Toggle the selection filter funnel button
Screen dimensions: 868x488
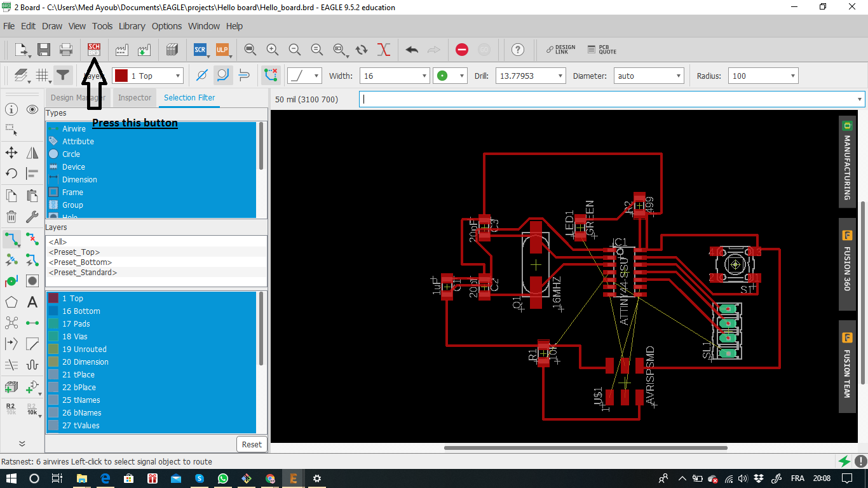click(62, 76)
